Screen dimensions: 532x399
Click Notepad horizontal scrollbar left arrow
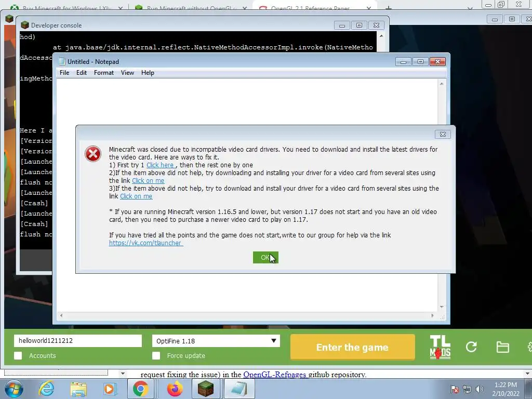[x=61, y=315]
